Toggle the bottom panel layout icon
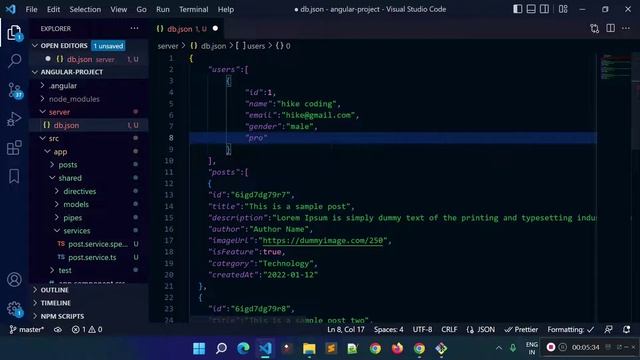 click(531, 9)
